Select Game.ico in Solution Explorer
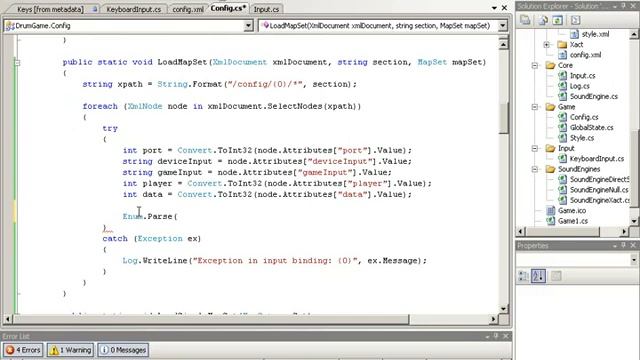 (572, 211)
